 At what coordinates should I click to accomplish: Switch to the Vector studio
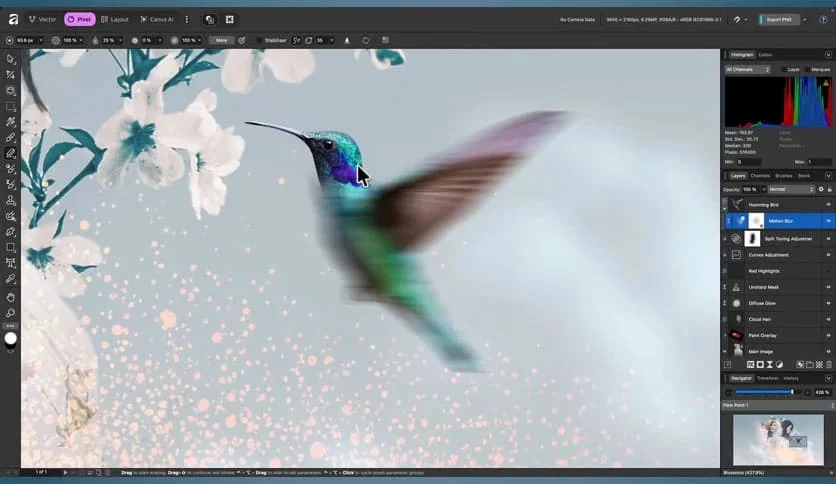pos(42,20)
